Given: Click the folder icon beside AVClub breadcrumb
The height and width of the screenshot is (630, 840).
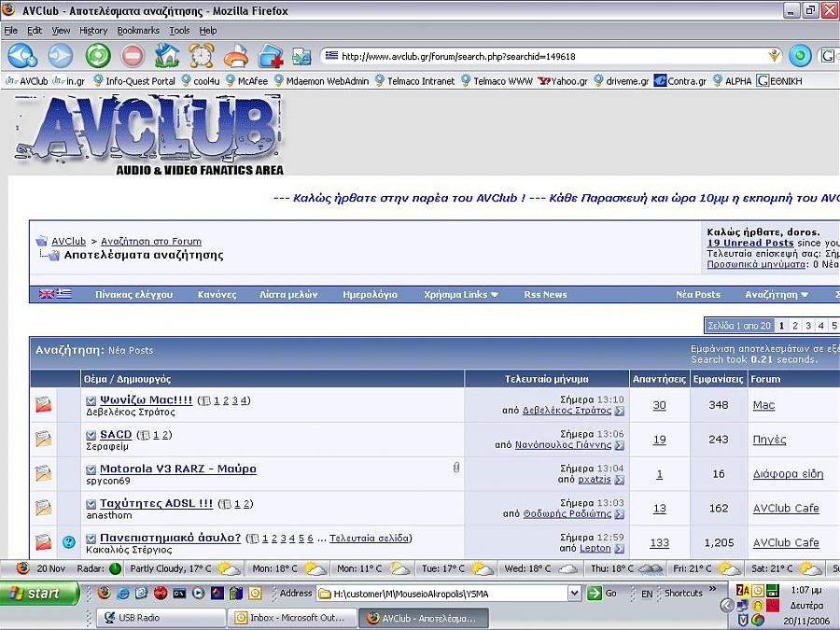Looking at the screenshot, I should (x=41, y=241).
